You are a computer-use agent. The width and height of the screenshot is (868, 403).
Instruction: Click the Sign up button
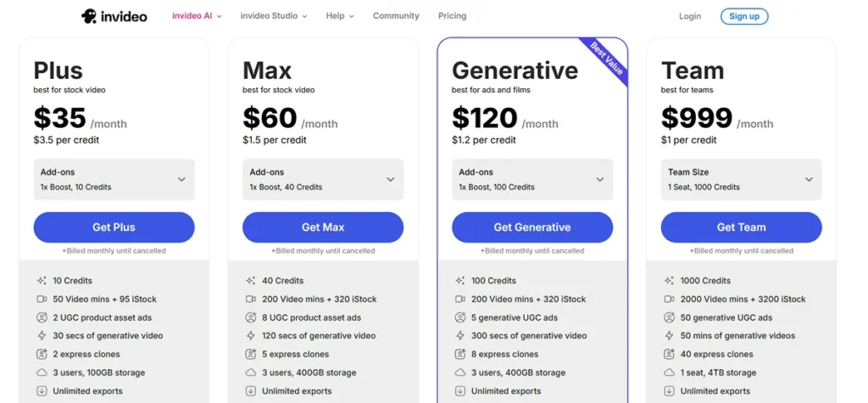coord(744,16)
